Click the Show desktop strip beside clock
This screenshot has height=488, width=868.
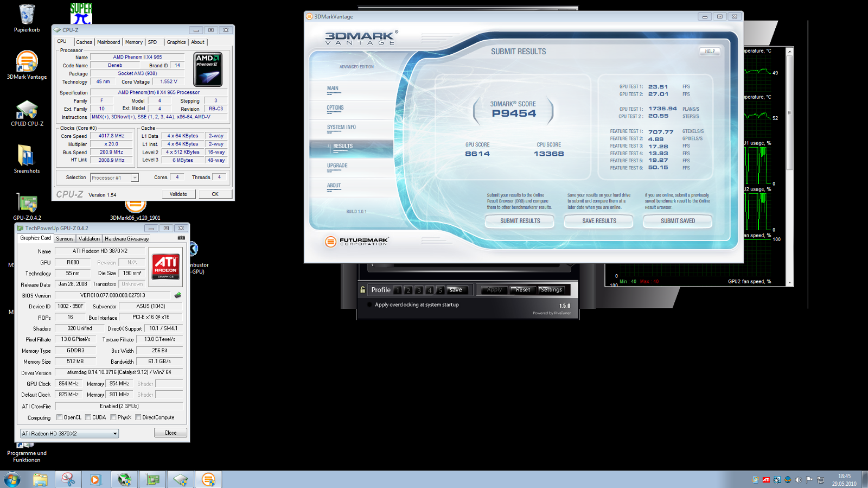click(864, 479)
